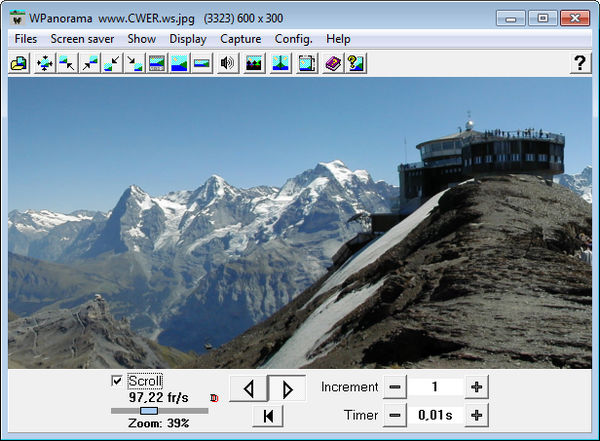
Task: Toggle sound with the speaker icon
Action: (x=228, y=63)
